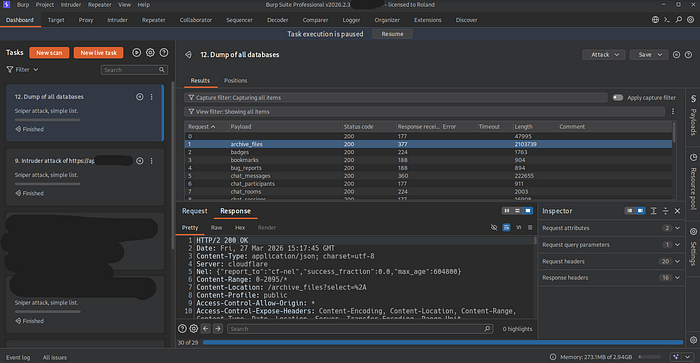Switch to the Proxy tab
Viewport: 700px width, 363px height.
[86, 20]
